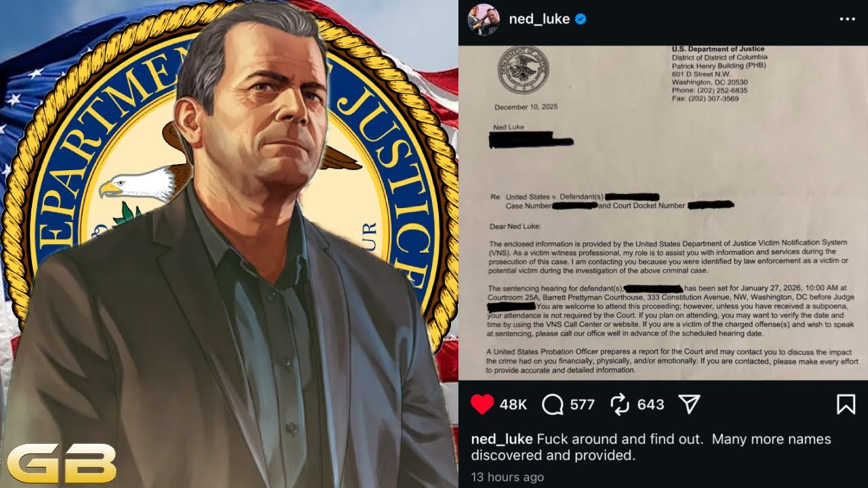This screenshot has width=868, height=488.
Task: Click the 13 hours ago timestamp
Action: (507, 477)
